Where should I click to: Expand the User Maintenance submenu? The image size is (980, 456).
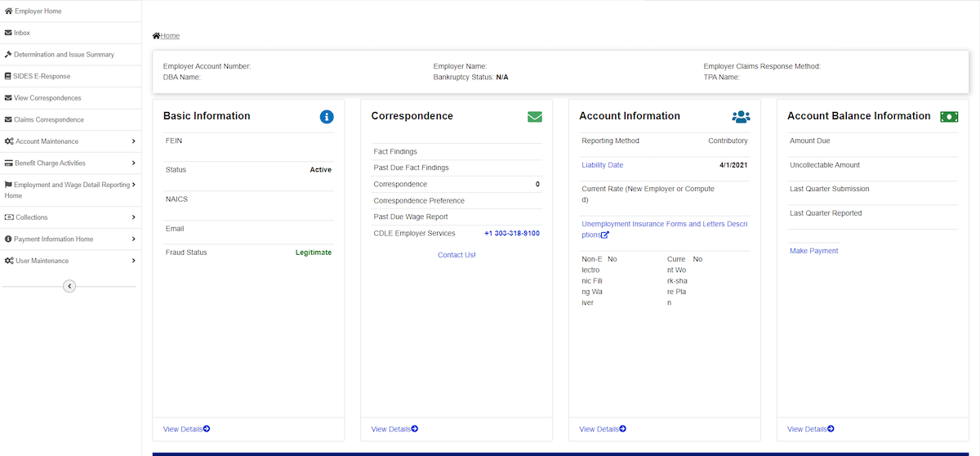point(133,261)
